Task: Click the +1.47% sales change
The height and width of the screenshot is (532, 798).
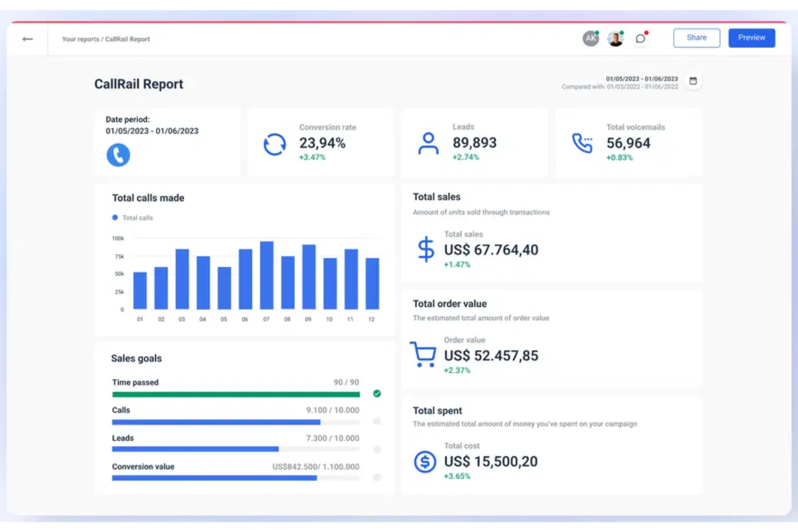Action: tap(457, 265)
